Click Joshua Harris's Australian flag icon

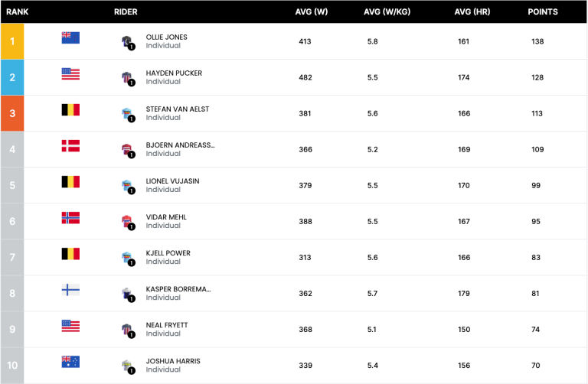(70, 362)
